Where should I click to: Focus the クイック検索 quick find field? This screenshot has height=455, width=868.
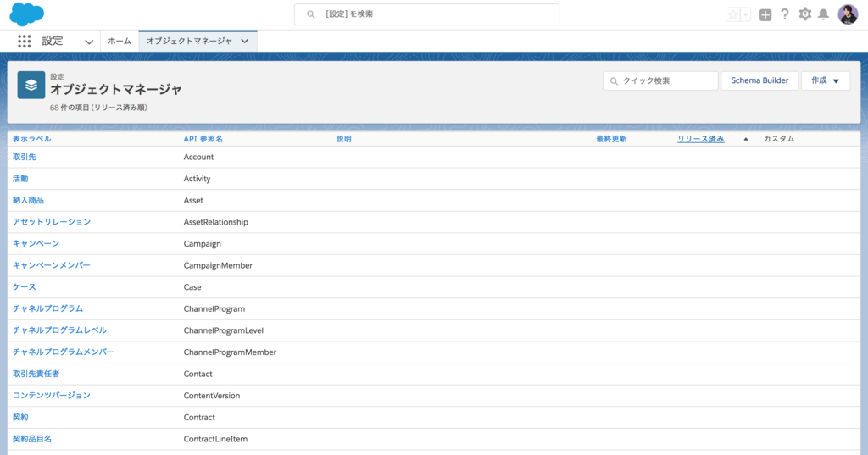[660, 80]
